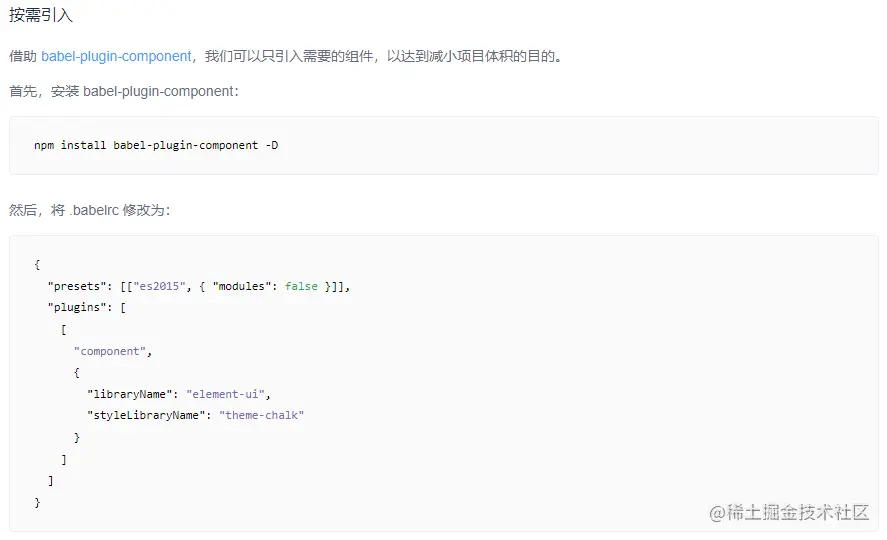This screenshot has height=540, width=887.
Task: Click the 按需引入 heading
Action: tap(41, 16)
